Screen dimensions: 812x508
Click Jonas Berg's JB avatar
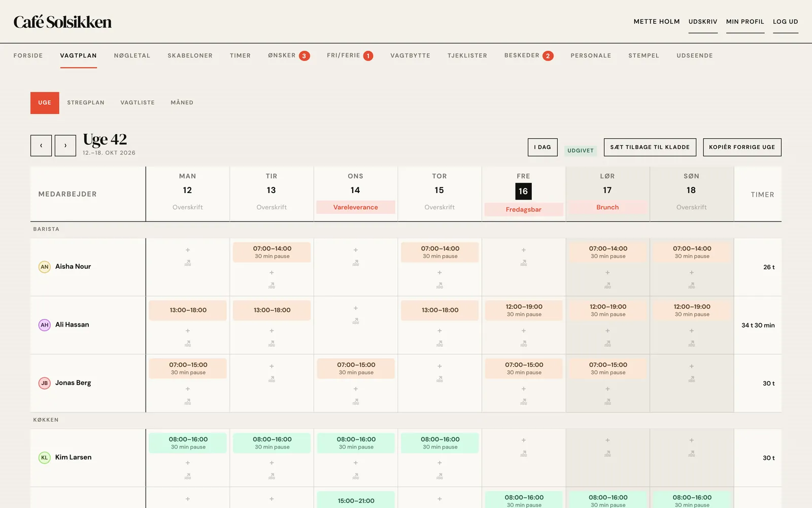click(x=45, y=383)
